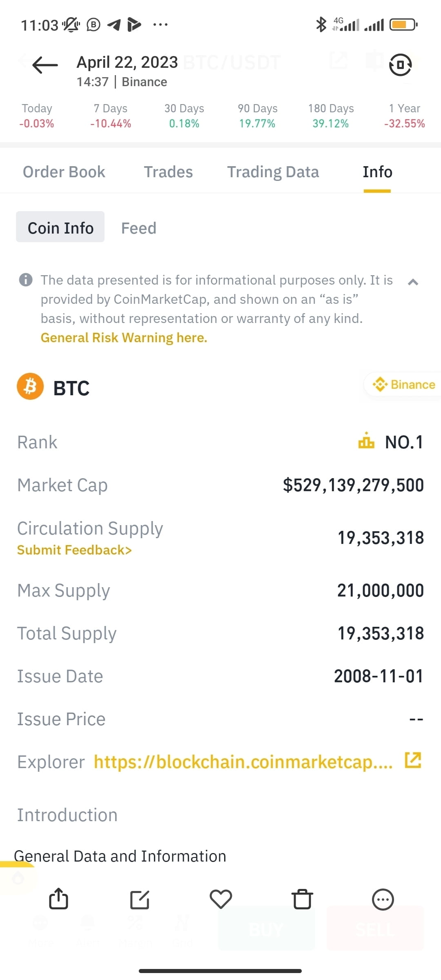The image size is (441, 980).
Task: Tap the screen rotation lock icon
Action: [x=400, y=65]
